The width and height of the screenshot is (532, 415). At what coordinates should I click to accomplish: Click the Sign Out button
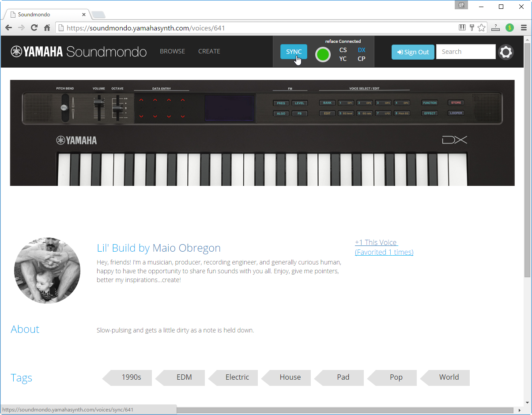(413, 52)
